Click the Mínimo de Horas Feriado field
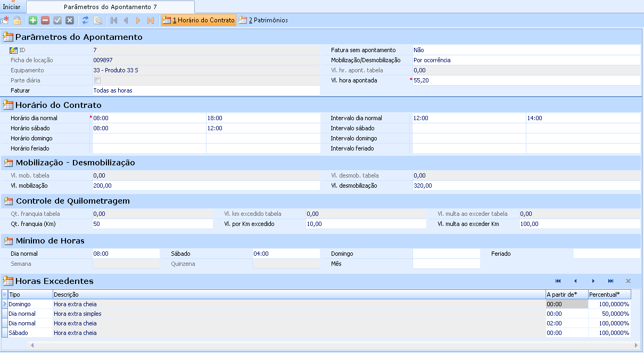Screen dimensions: 644x353 (606, 254)
